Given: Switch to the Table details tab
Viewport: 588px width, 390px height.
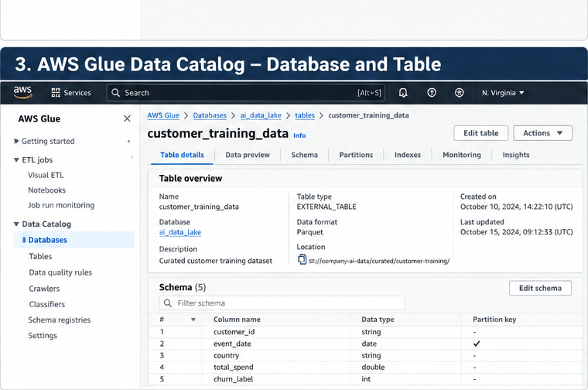Looking at the screenshot, I should [182, 155].
